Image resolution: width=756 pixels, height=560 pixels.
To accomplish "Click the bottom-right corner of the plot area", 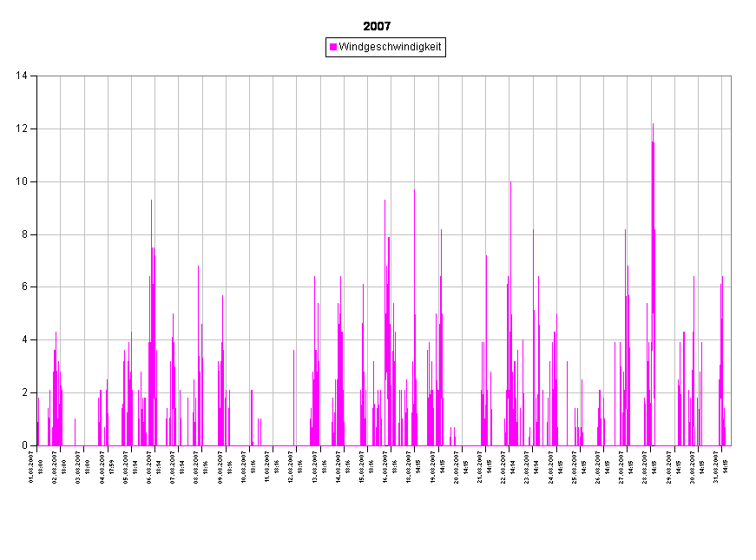I will pyautogui.click(x=731, y=445).
